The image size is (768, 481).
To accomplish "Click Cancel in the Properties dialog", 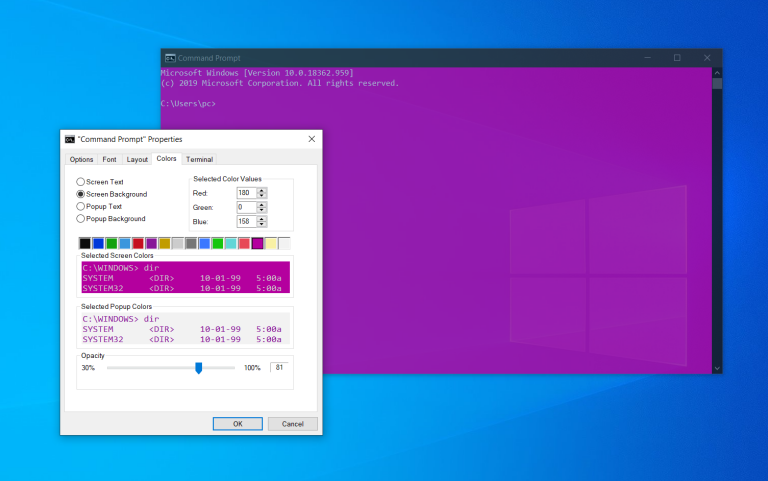I will tap(292, 424).
